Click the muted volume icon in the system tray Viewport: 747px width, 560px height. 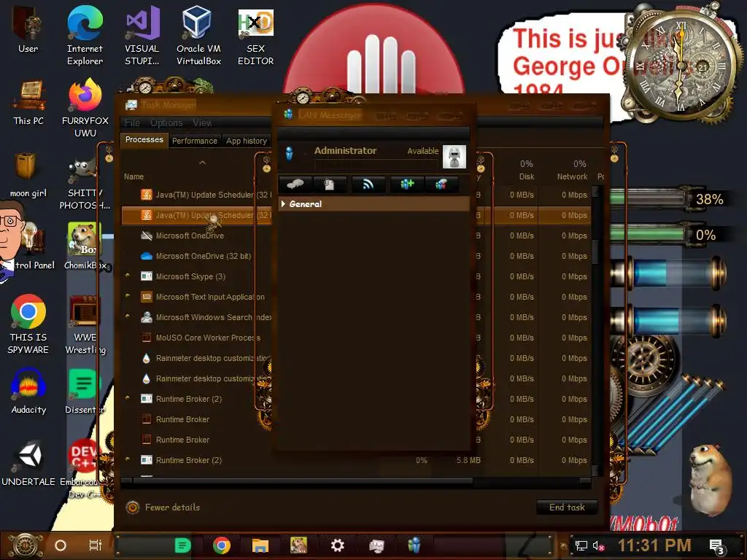tap(598, 545)
